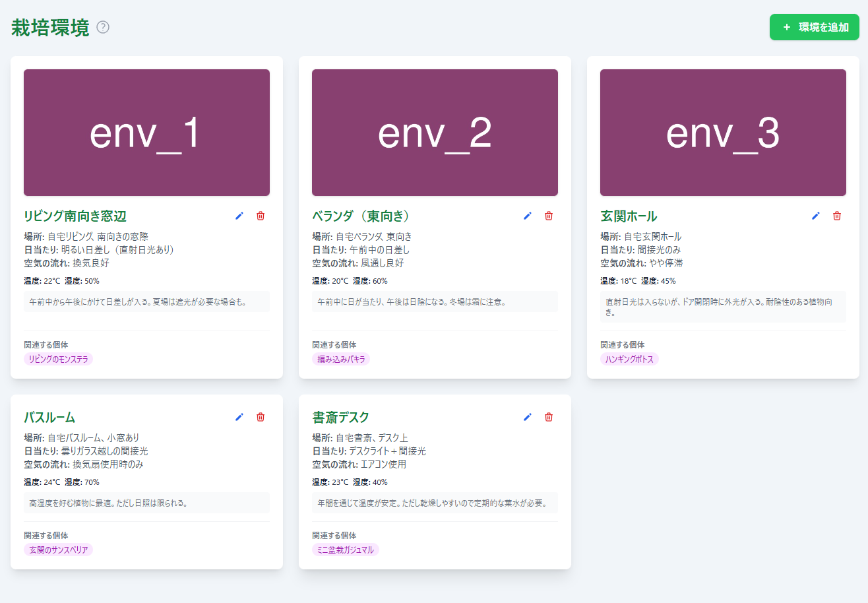Click the line 空気の流れ: やや停滞
Image resolution: width=868 pixels, height=603 pixels.
[x=642, y=263]
